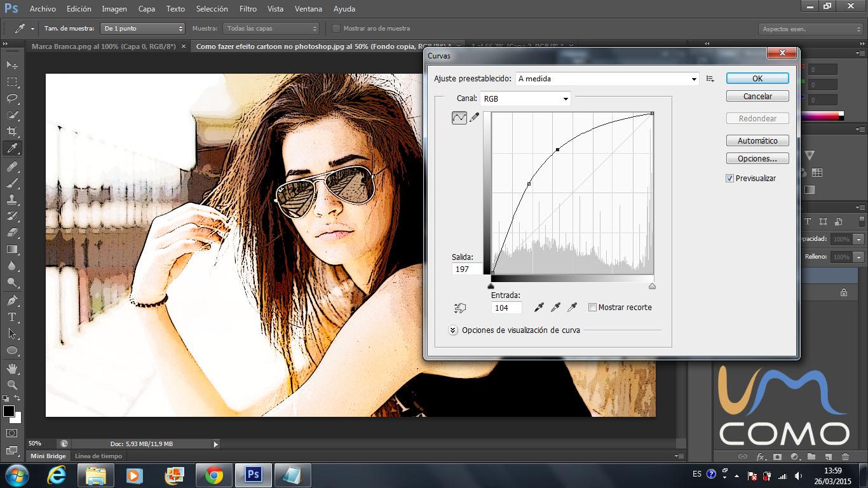Viewport: 868px width, 488px height.
Task: Select the Zoom magnifier tool
Action: (12, 384)
